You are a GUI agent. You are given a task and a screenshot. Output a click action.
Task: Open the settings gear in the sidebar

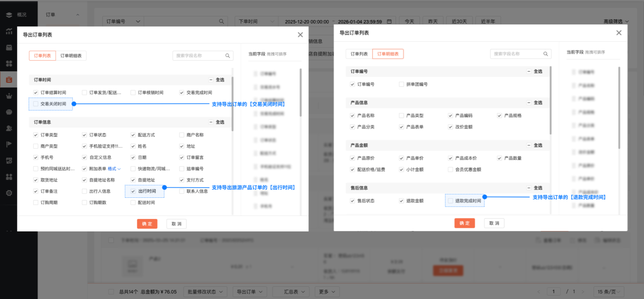coord(9,193)
